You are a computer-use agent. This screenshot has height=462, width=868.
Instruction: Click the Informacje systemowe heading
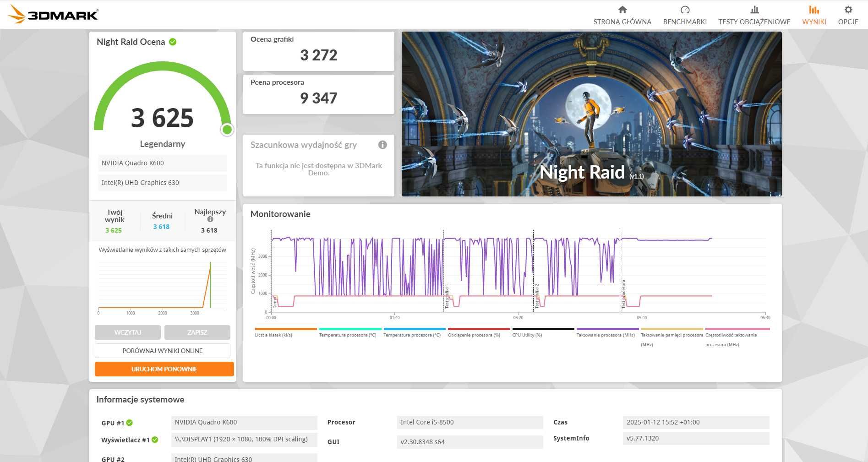[140, 399]
